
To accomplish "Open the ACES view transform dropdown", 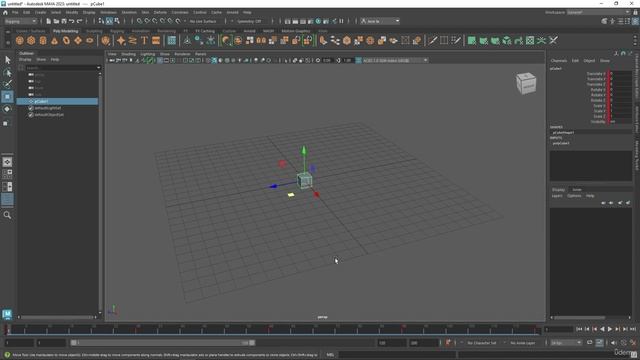I will (x=392, y=60).
